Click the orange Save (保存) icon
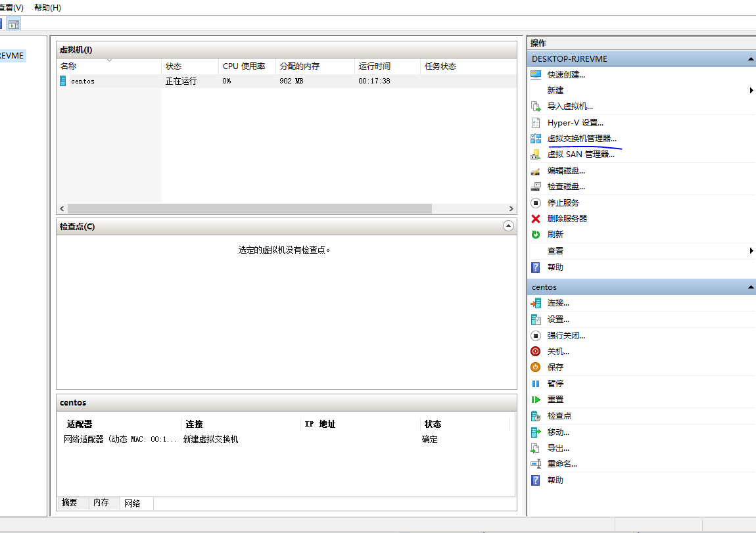 pyautogui.click(x=536, y=367)
